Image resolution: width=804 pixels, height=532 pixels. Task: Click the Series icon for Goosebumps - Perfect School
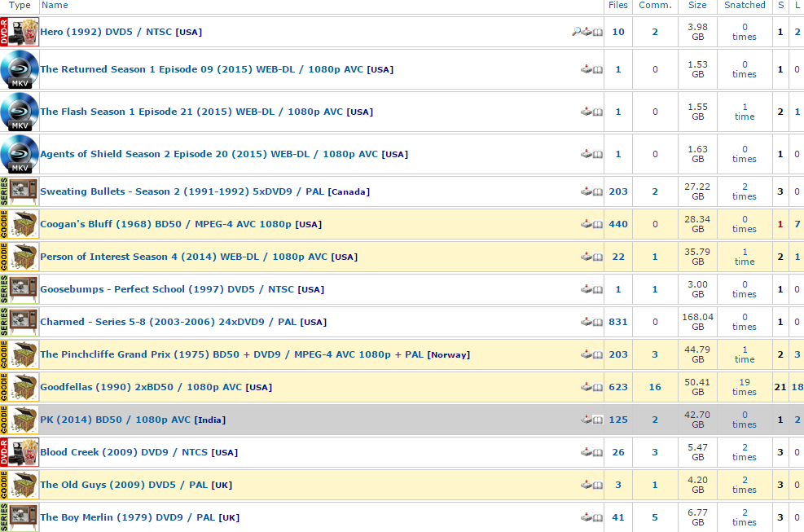20,289
